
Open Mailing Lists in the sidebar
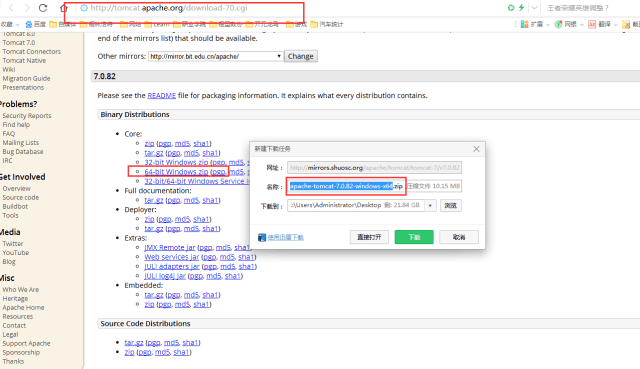20,142
